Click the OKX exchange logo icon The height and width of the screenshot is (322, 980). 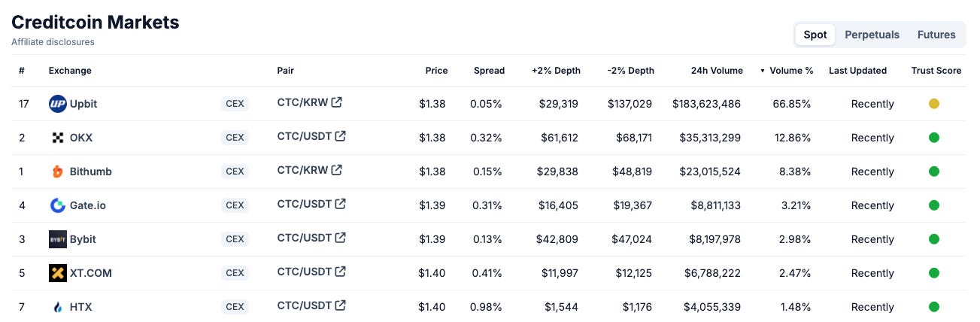(x=58, y=138)
